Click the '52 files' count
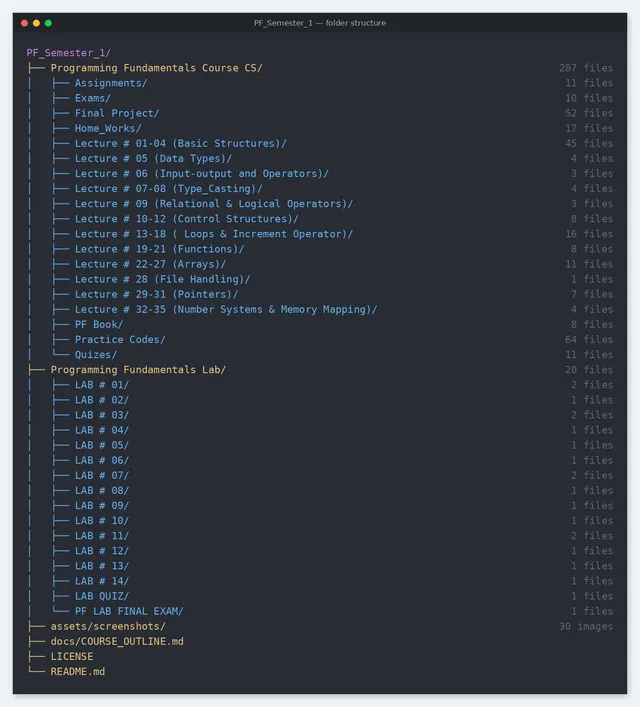Screen dimensions: 640x707 pos(589,113)
